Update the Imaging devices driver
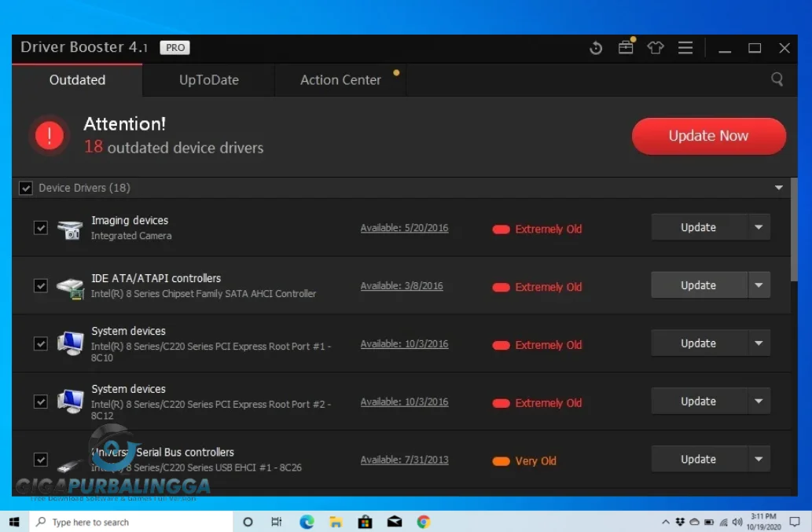This screenshot has width=812, height=532. tap(699, 227)
